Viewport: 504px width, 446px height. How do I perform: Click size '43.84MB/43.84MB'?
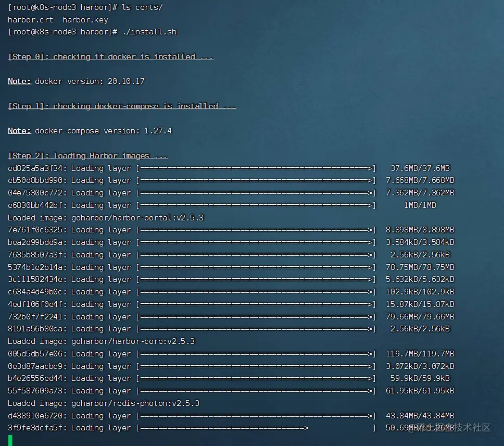point(420,416)
